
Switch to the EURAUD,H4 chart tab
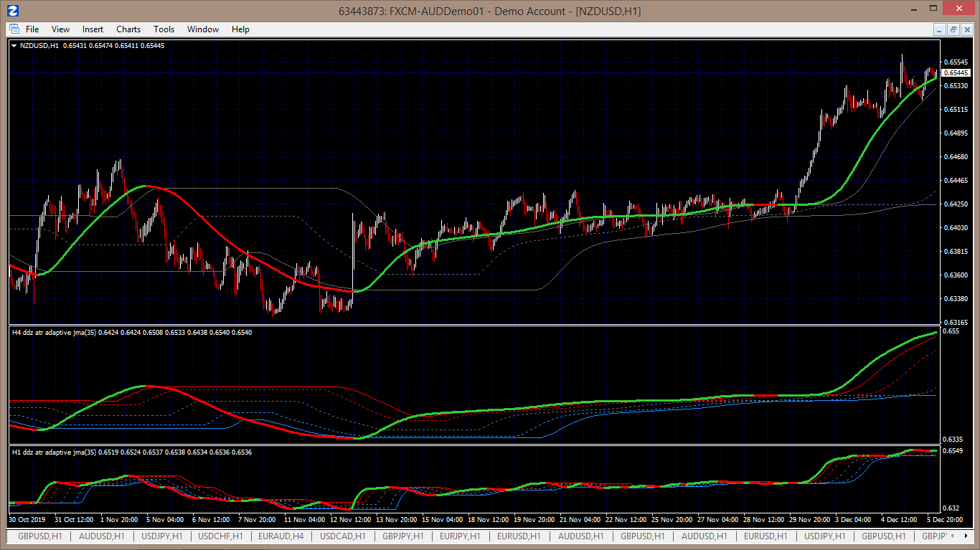[x=281, y=536]
